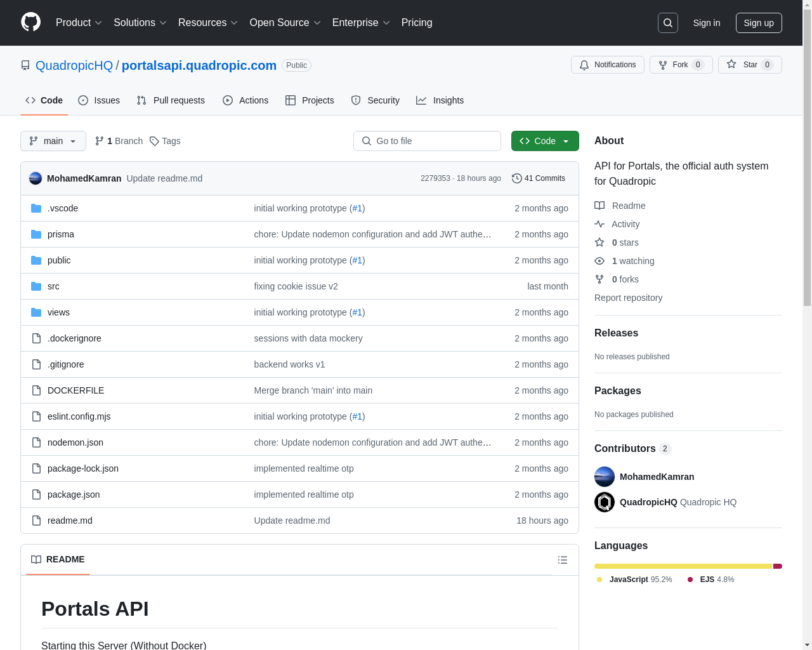This screenshot has width=812, height=650.
Task: Select the README tab
Action: 58,559
